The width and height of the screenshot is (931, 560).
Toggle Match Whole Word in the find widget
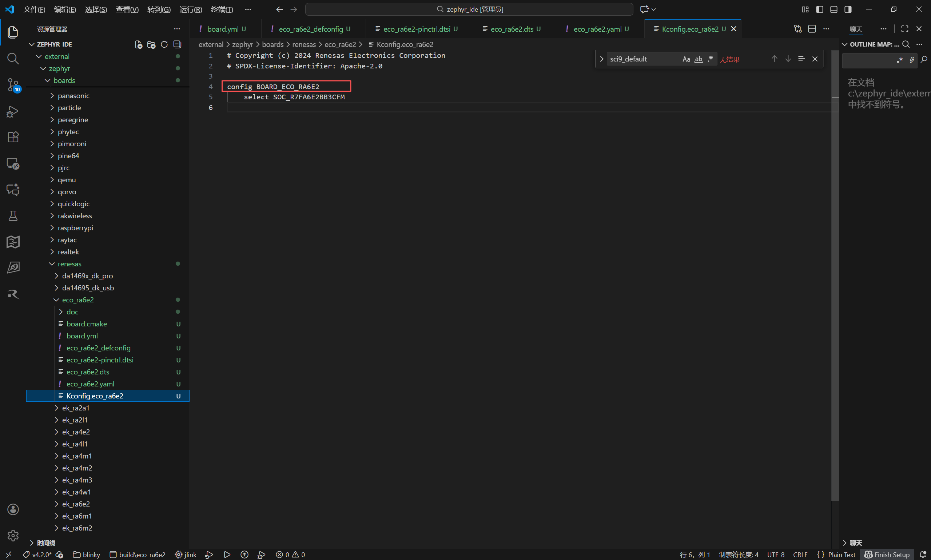point(699,59)
